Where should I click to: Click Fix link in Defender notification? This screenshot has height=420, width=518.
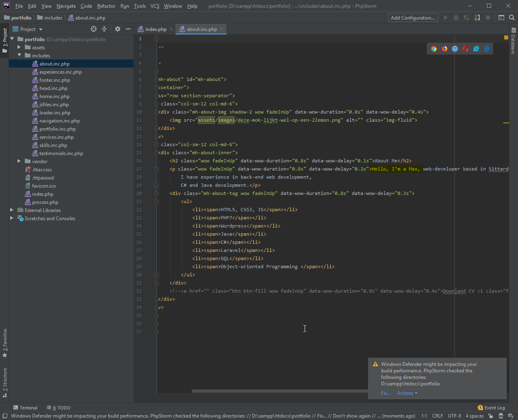(385, 393)
